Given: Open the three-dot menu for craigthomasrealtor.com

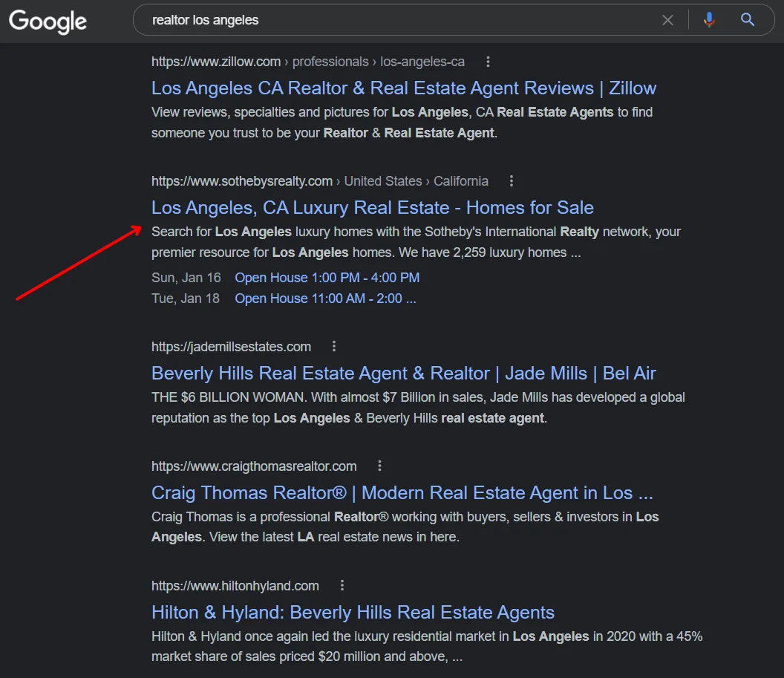Looking at the screenshot, I should pyautogui.click(x=379, y=466).
